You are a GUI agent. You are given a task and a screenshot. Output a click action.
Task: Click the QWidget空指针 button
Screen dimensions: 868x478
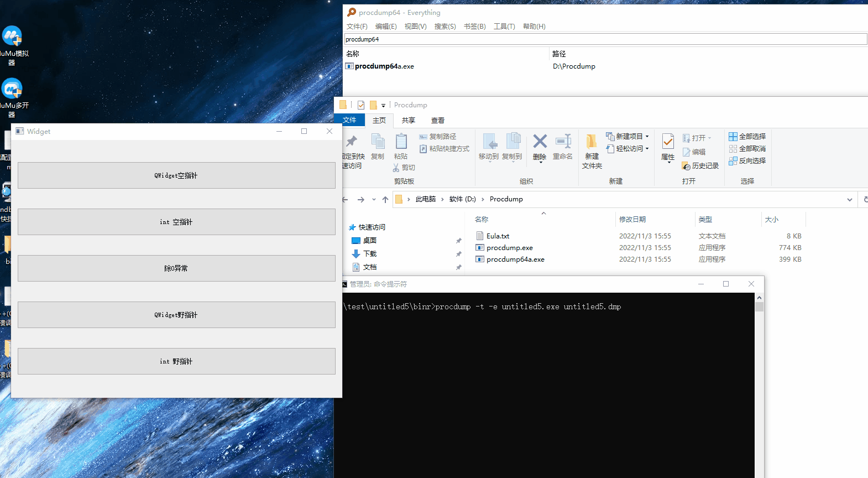click(176, 175)
